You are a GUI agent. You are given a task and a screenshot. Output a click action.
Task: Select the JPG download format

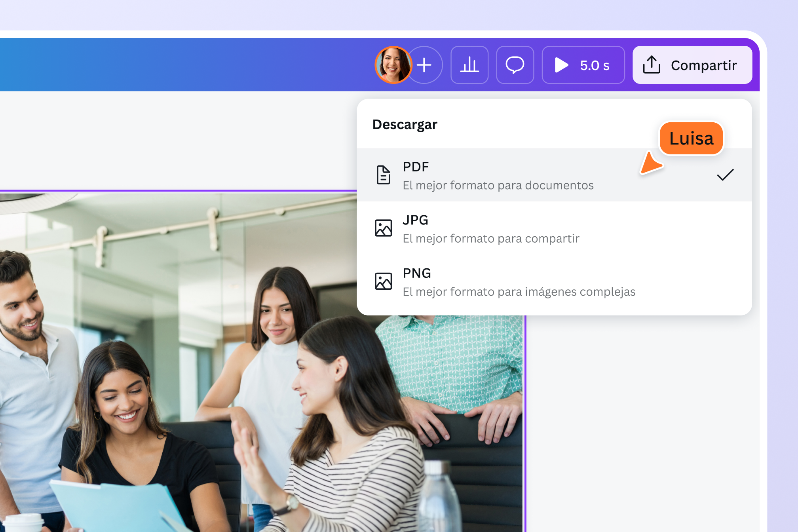(554, 228)
